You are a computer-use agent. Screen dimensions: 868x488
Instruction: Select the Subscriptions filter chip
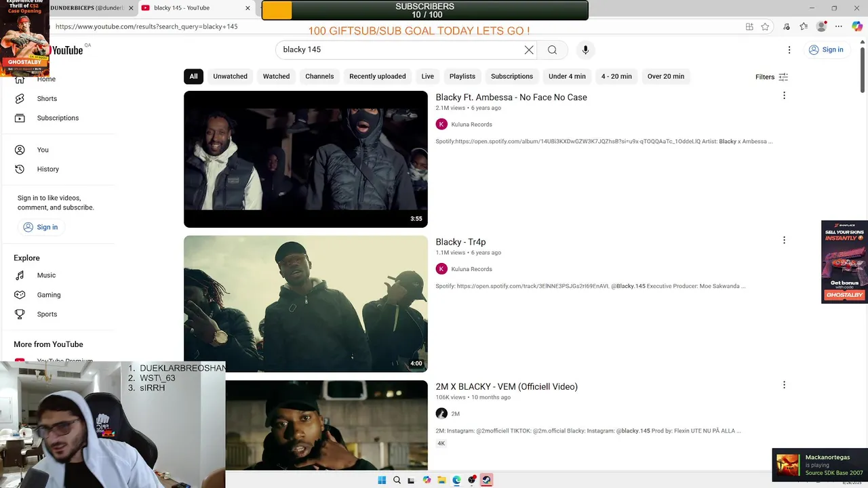(x=512, y=77)
